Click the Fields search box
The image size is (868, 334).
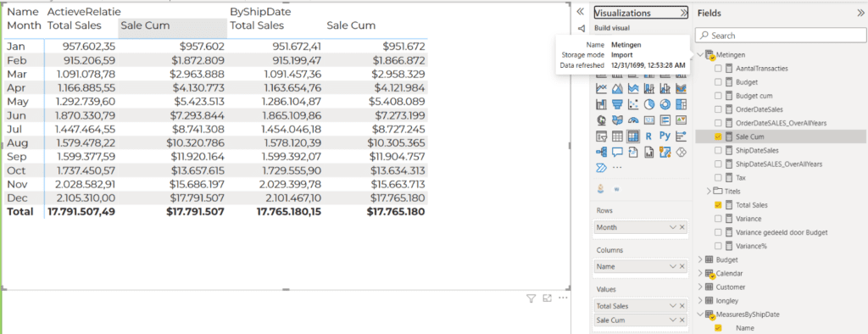pyautogui.click(x=780, y=36)
